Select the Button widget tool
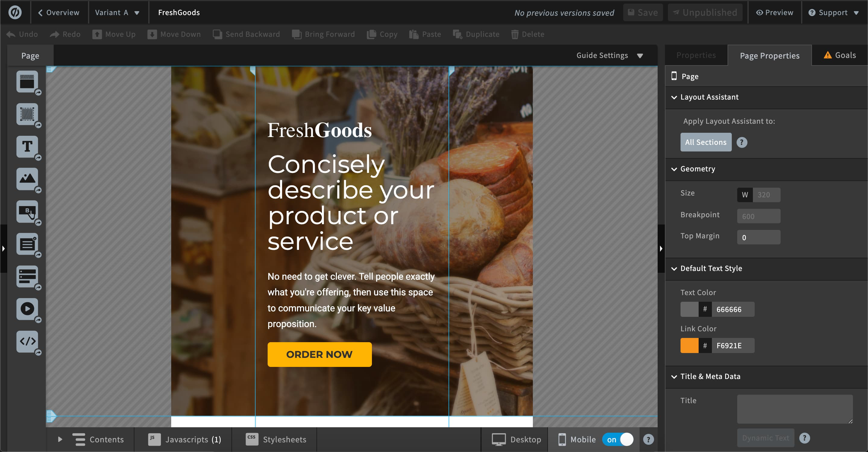Viewport: 868px width, 452px height. (x=27, y=212)
